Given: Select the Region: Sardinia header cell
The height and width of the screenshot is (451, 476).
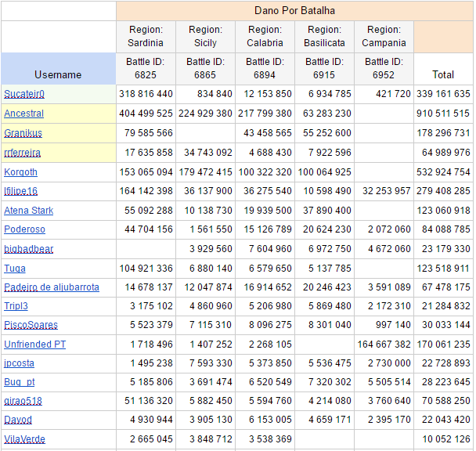Looking at the screenshot, I should tap(146, 37).
